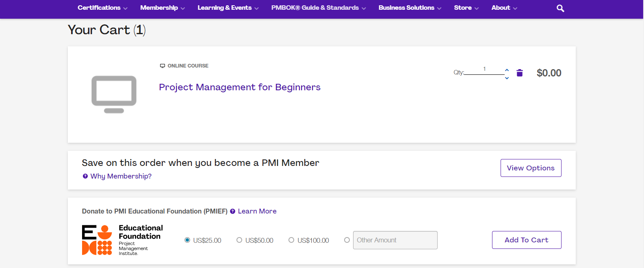644x268 pixels.
Task: Focus the Other Amount input field
Action: pyautogui.click(x=395, y=240)
